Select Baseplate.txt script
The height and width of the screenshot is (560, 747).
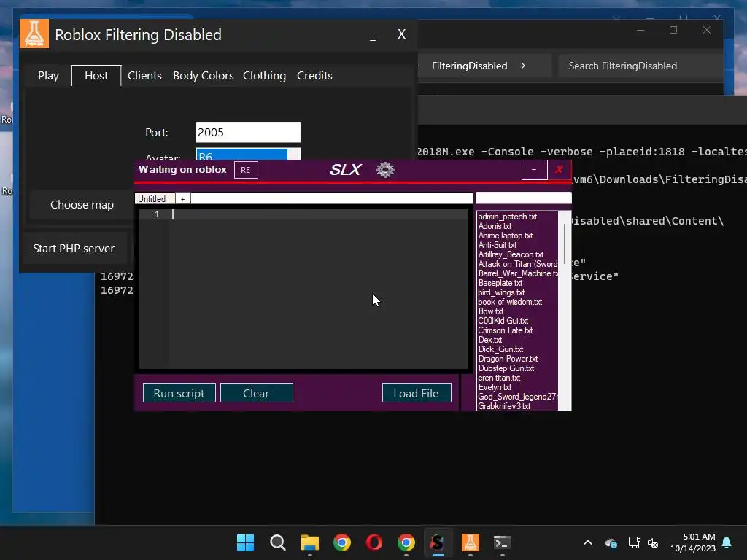click(500, 284)
